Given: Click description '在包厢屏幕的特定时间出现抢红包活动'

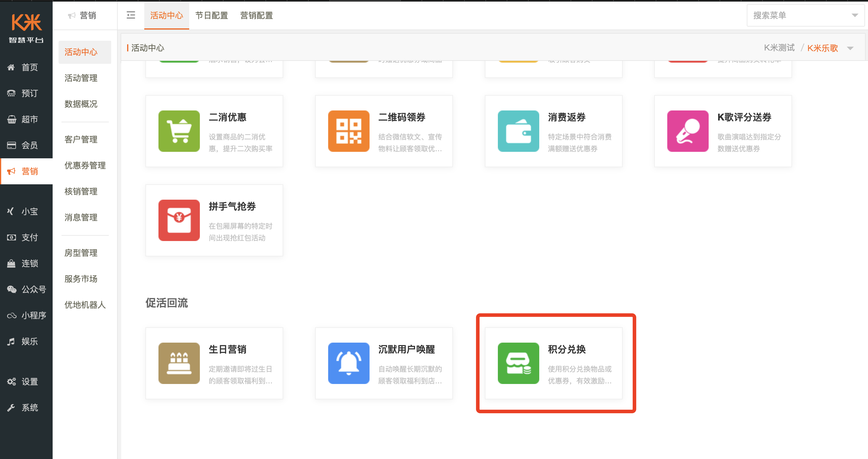Looking at the screenshot, I should (240, 232).
